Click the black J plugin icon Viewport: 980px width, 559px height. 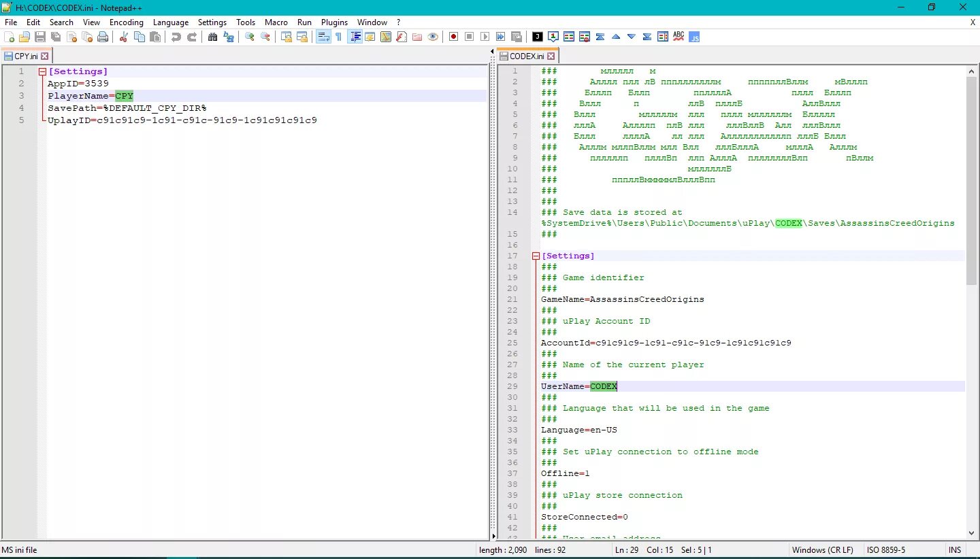[x=538, y=37]
